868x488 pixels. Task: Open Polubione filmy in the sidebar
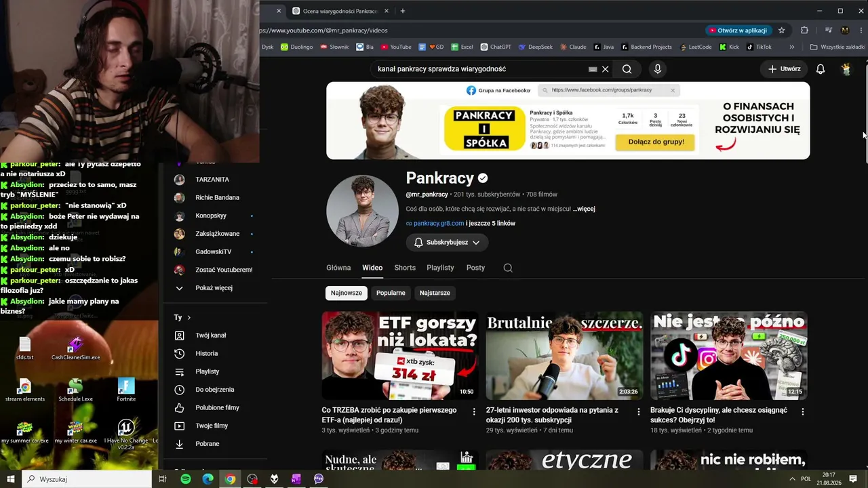tap(216, 407)
